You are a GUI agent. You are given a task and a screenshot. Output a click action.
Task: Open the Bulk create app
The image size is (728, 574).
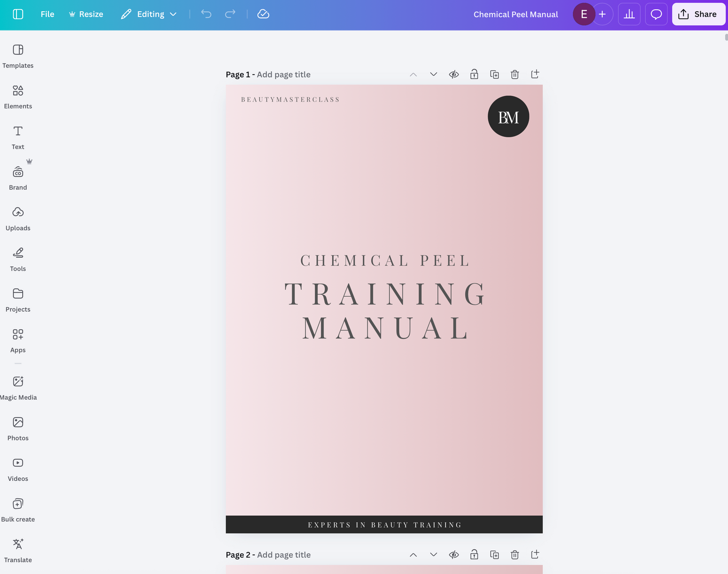pos(18,510)
